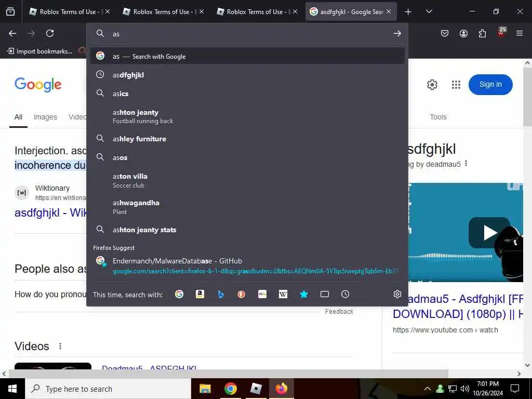Open Google quick settings gear
This screenshot has height=399, width=532.
(432, 85)
